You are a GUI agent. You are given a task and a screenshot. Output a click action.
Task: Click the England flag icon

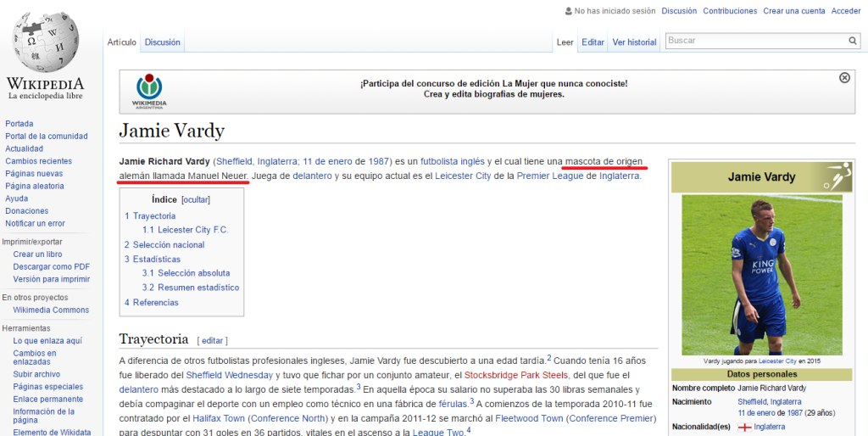point(744,428)
